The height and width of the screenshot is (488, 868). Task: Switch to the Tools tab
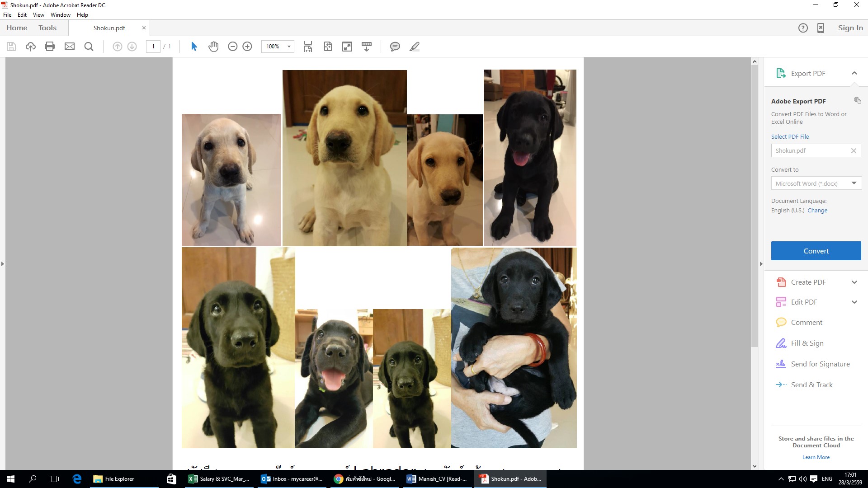pos(47,28)
